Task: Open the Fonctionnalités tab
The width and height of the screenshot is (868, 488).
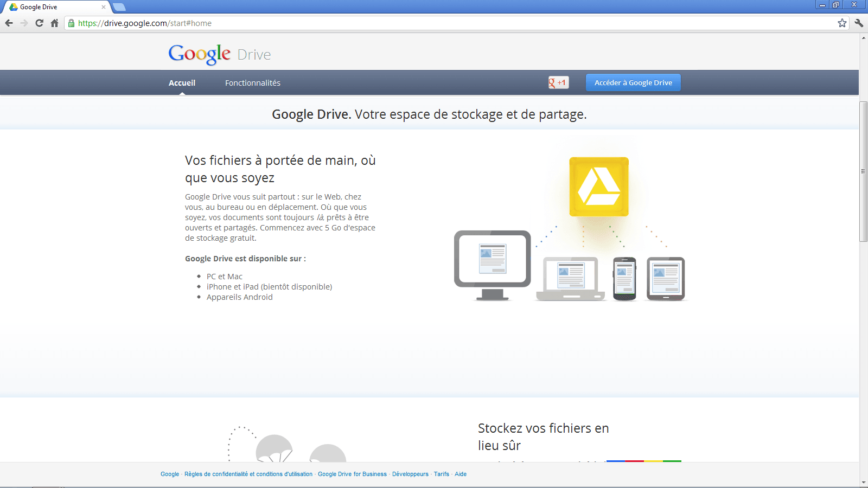Action: point(253,83)
